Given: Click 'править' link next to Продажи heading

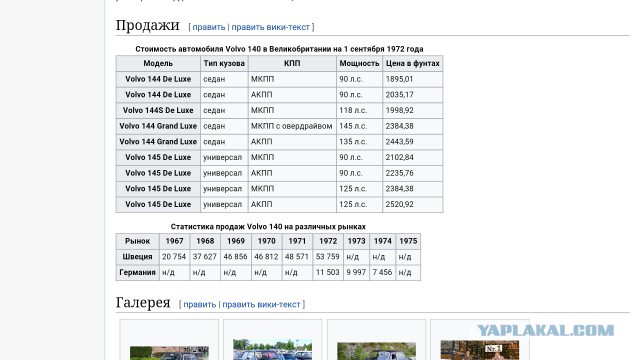Looking at the screenshot, I should tap(209, 27).
